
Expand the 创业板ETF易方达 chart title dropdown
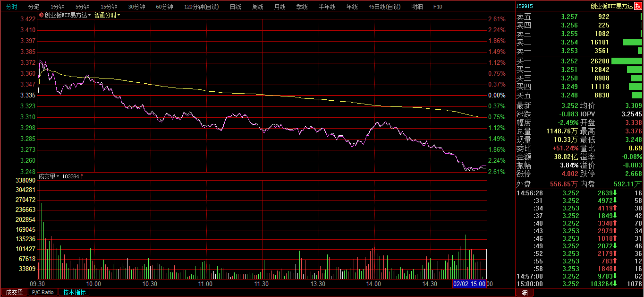point(89,15)
